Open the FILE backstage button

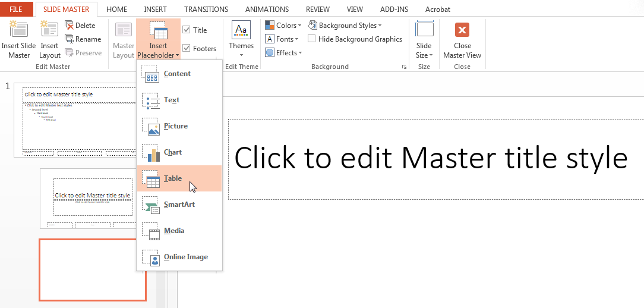pos(16,10)
